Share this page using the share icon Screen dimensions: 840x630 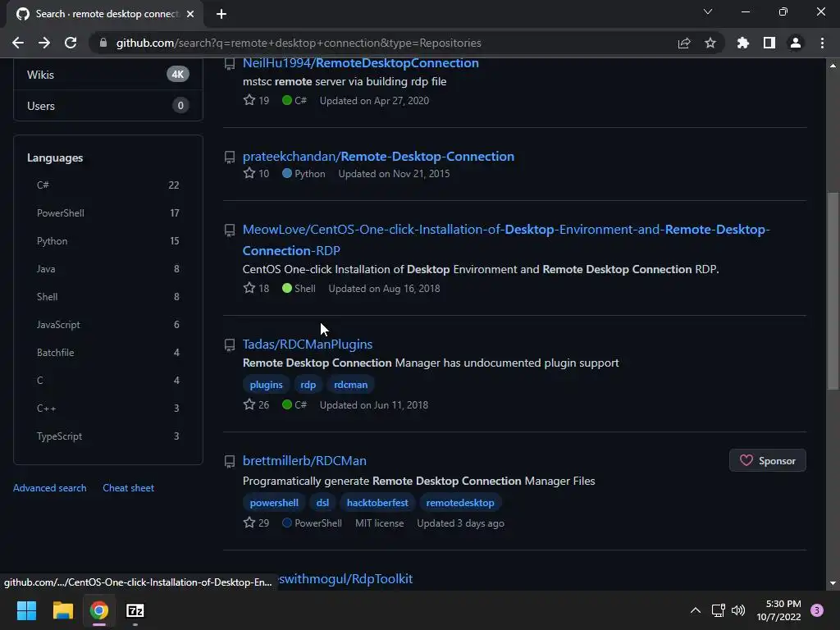[x=684, y=43]
